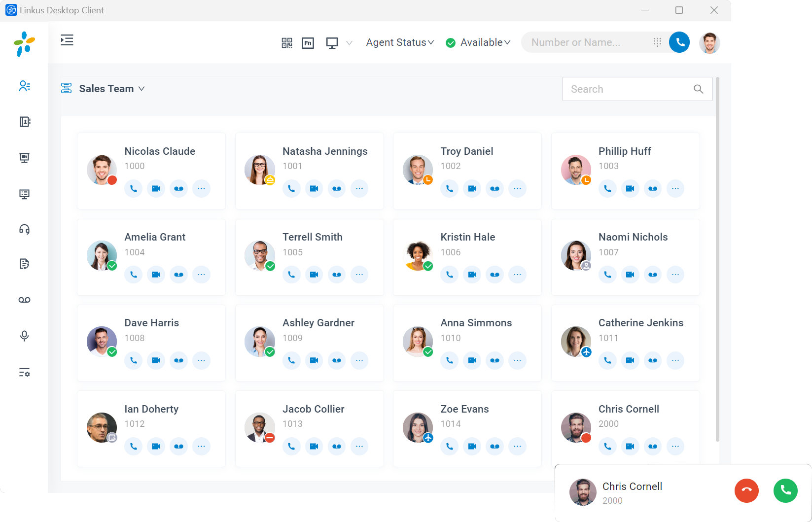Viewport: 812px width, 522px height.
Task: Open the Voicemail section in sidebar
Action: 24,300
